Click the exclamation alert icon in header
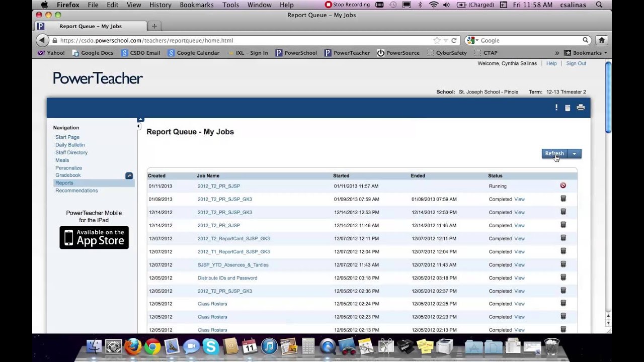 [x=556, y=108]
